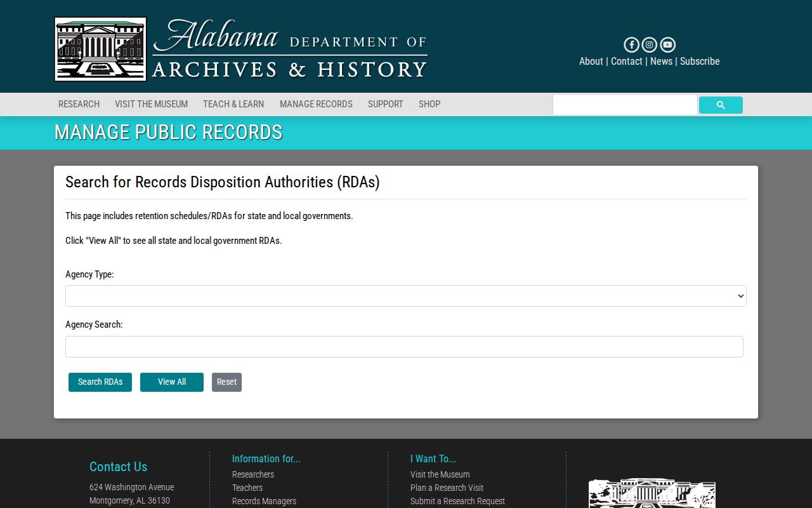Click the Contact Us footer heading

(x=118, y=467)
